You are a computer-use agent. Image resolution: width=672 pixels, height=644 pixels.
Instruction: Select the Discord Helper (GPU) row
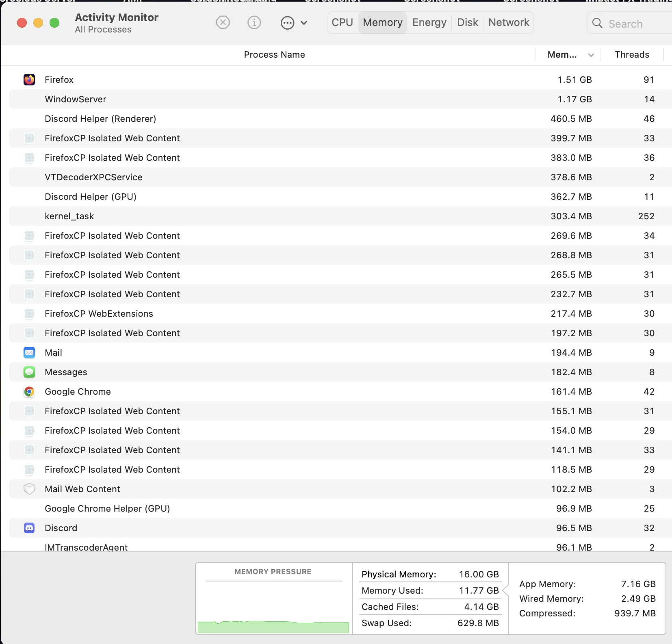340,197
